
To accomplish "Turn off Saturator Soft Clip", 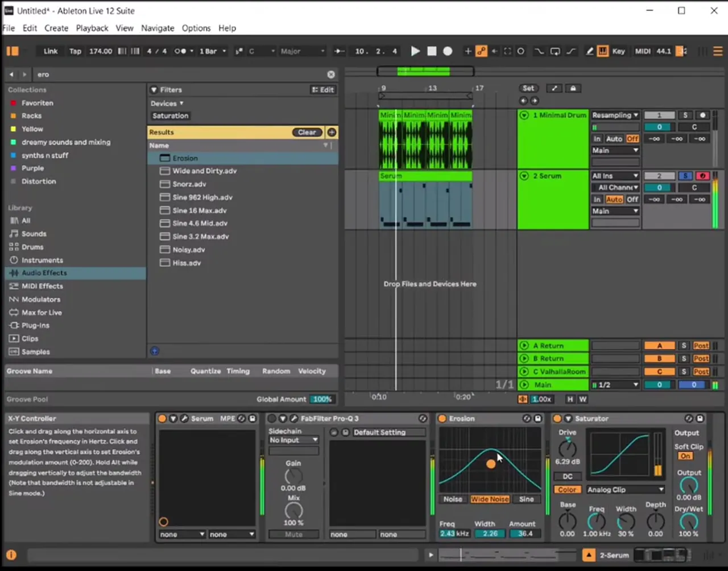I will click(x=685, y=456).
